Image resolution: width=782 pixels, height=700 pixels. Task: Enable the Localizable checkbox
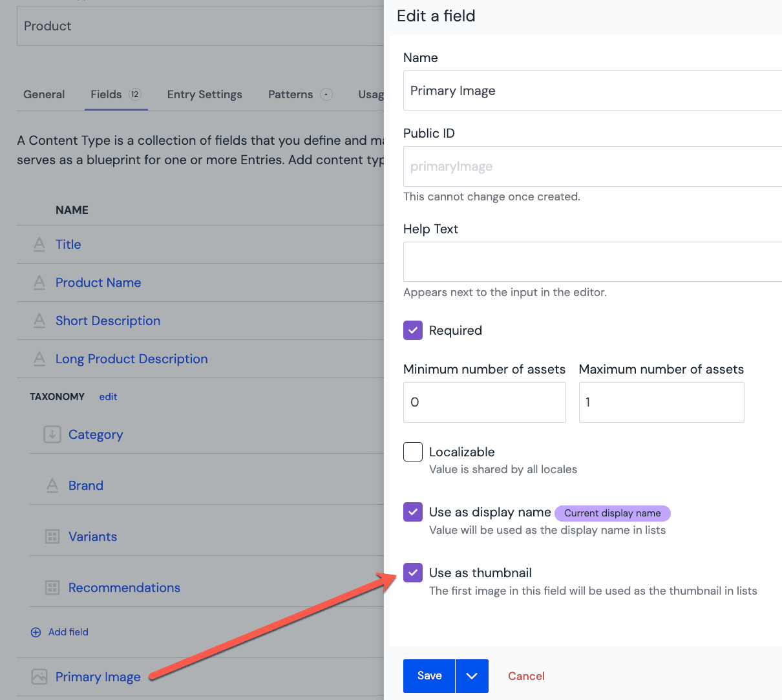pyautogui.click(x=413, y=452)
